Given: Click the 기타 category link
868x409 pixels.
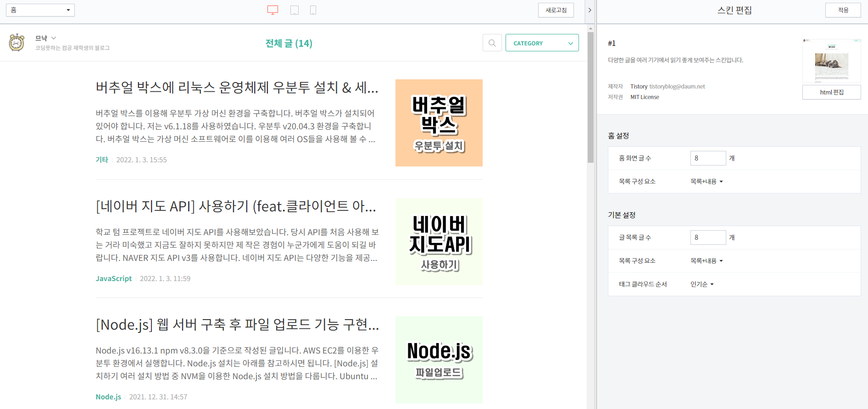Looking at the screenshot, I should tap(102, 160).
